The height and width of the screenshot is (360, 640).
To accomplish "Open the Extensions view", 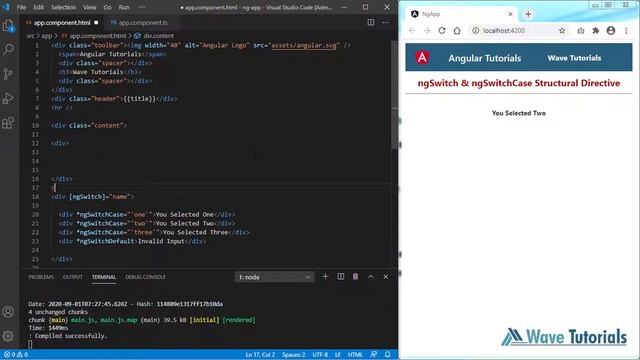I will 8,123.
